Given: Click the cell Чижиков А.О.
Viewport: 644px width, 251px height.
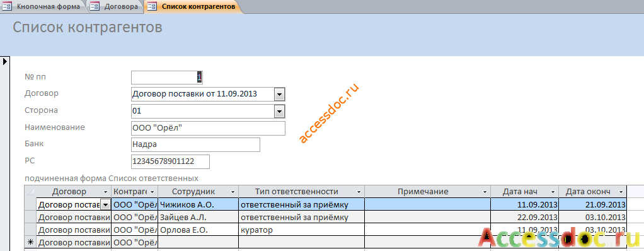Looking at the screenshot, I should pos(198,204).
